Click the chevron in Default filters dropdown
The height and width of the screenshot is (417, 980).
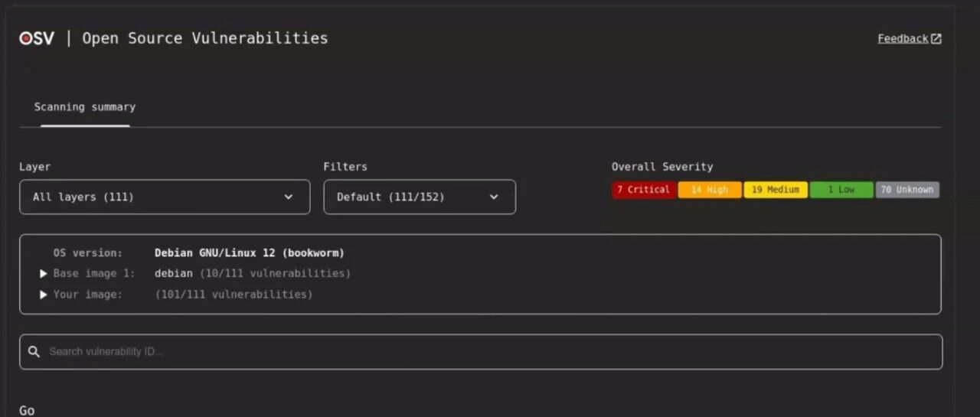(494, 197)
